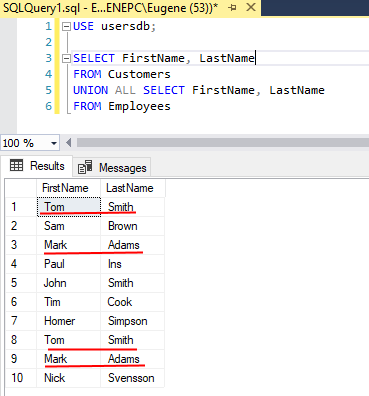The height and width of the screenshot is (396, 369).
Task: Select row header 6
Action: (x=21, y=302)
